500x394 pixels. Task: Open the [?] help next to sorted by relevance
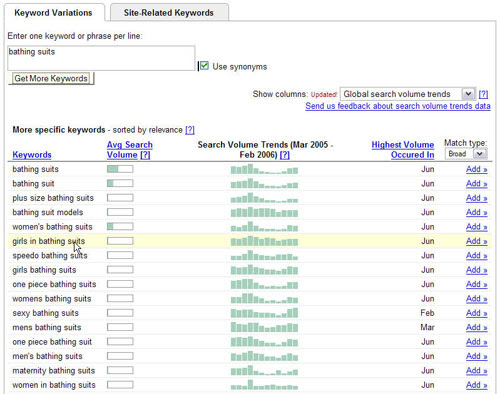[x=190, y=130]
